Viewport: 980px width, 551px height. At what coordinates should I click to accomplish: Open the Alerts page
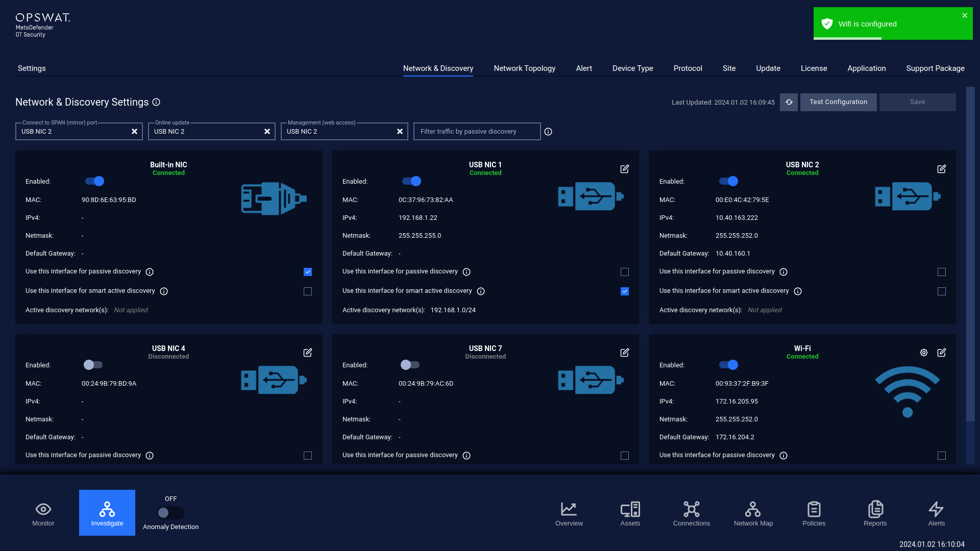[x=937, y=514]
